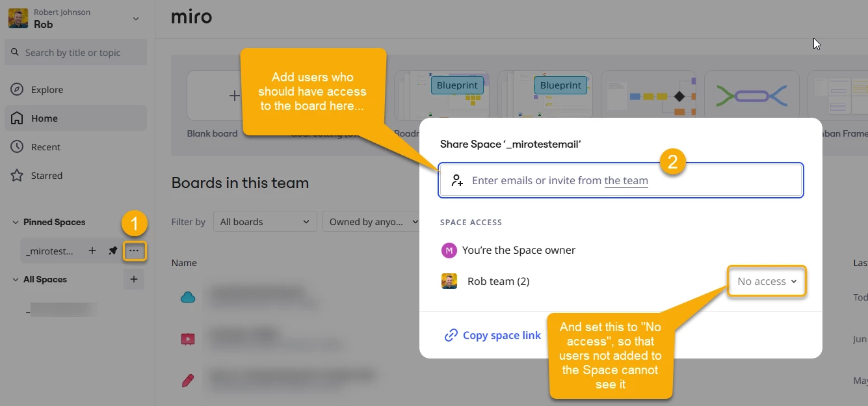868x406 pixels.
Task: Open the second Blueprint template thumbnail
Action: (x=545, y=94)
